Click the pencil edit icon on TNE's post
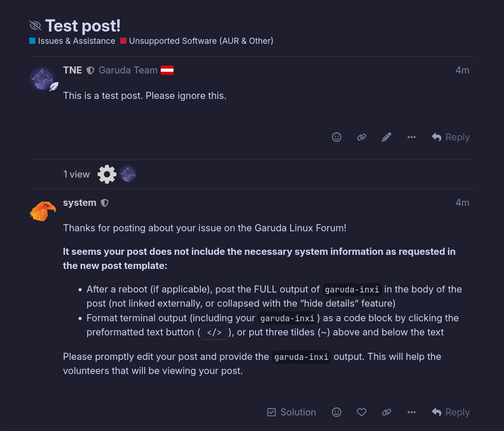The height and width of the screenshot is (431, 504). (387, 137)
